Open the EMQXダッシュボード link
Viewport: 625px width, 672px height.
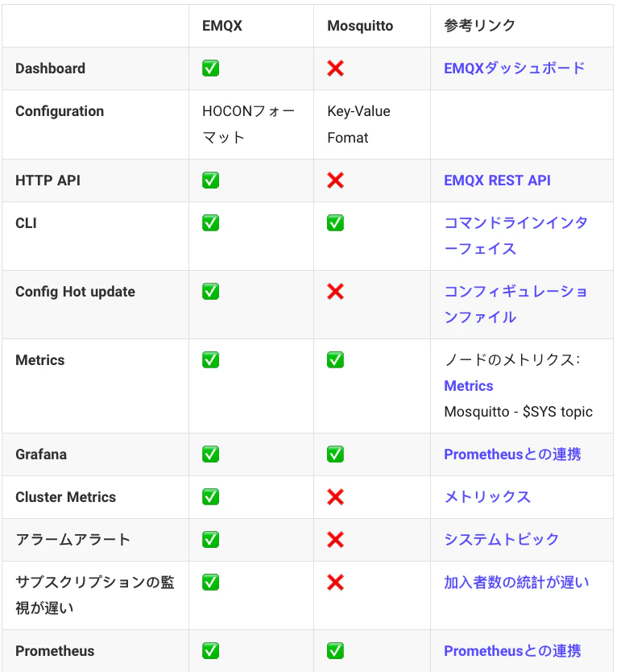pos(515,68)
